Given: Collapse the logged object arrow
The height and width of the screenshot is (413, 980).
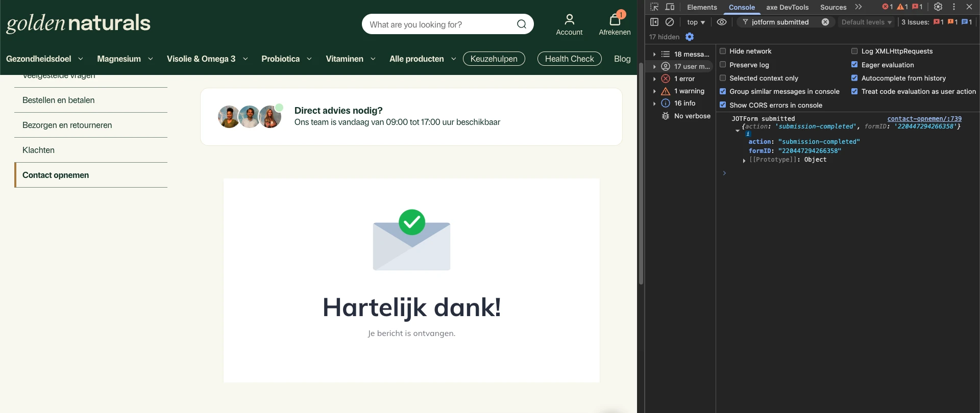Looking at the screenshot, I should point(738,131).
